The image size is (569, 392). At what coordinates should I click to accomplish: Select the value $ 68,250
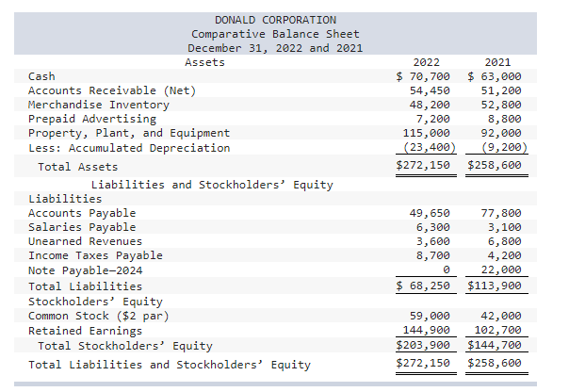point(423,286)
